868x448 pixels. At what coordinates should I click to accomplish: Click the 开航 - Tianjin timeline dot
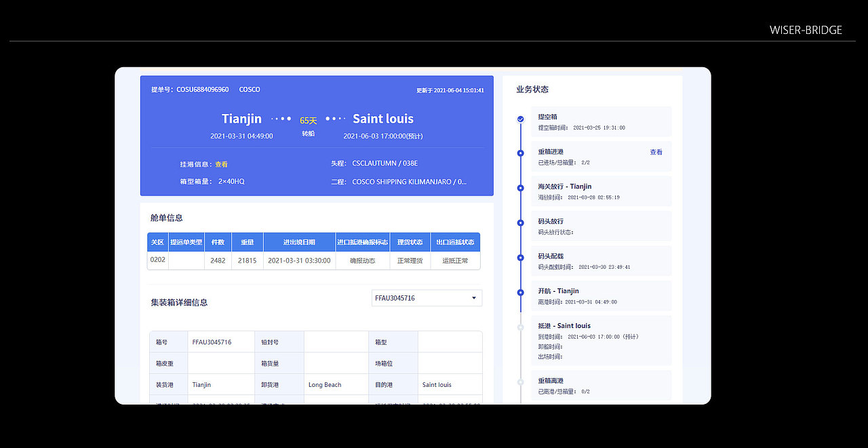521,293
